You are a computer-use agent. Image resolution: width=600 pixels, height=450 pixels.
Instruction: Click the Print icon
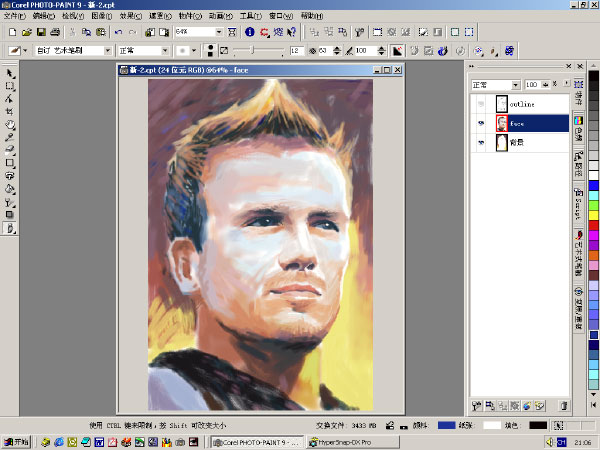point(55,32)
